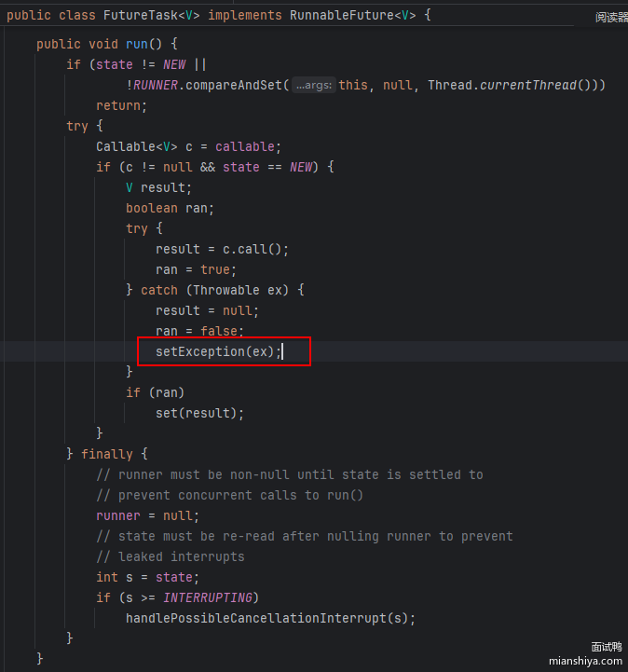Click the c.call() invocation
Screen dimensions: 628x672
click(249, 249)
